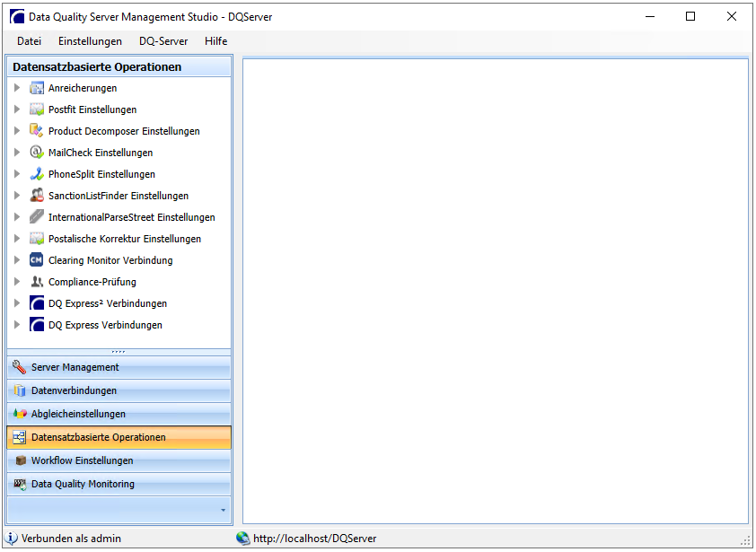Click the info icon in status bar
Viewport: 756px width, 552px height.
[11, 538]
